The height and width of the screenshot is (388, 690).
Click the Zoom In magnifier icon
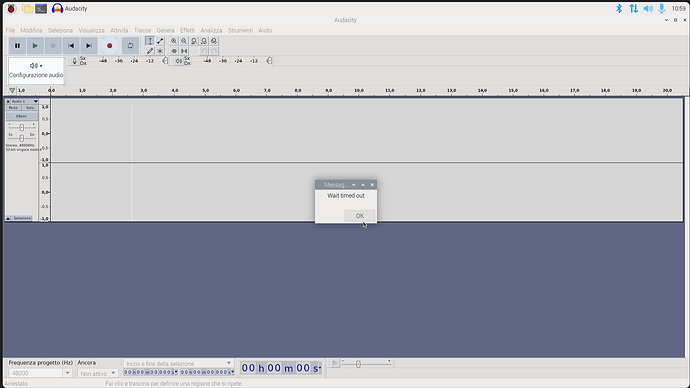click(x=174, y=41)
